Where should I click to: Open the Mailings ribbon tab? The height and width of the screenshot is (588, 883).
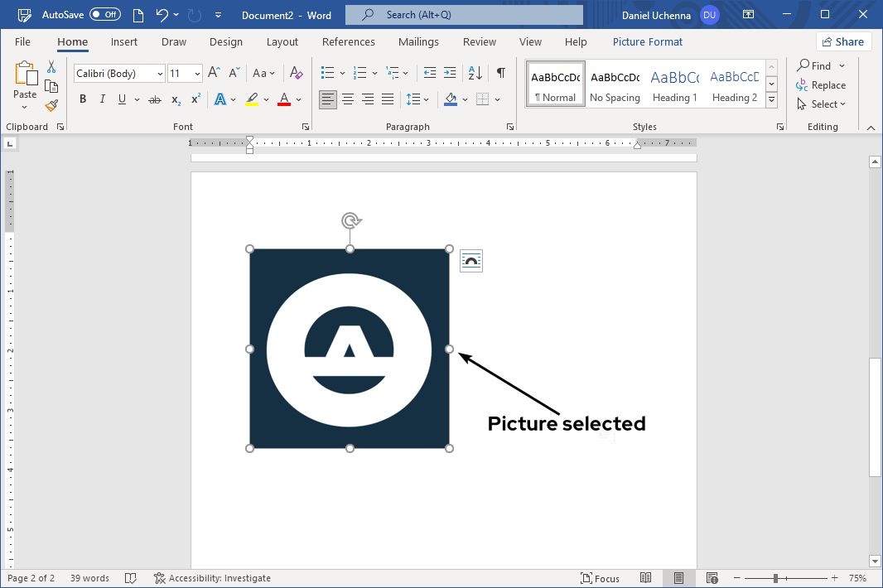coord(418,41)
